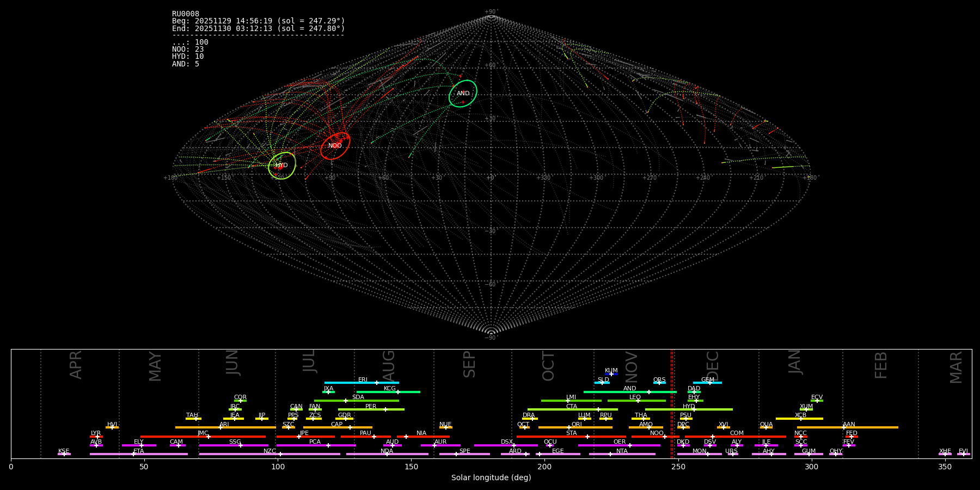Click the ECV shower label in timeline
The image size is (980, 490).
click(817, 397)
